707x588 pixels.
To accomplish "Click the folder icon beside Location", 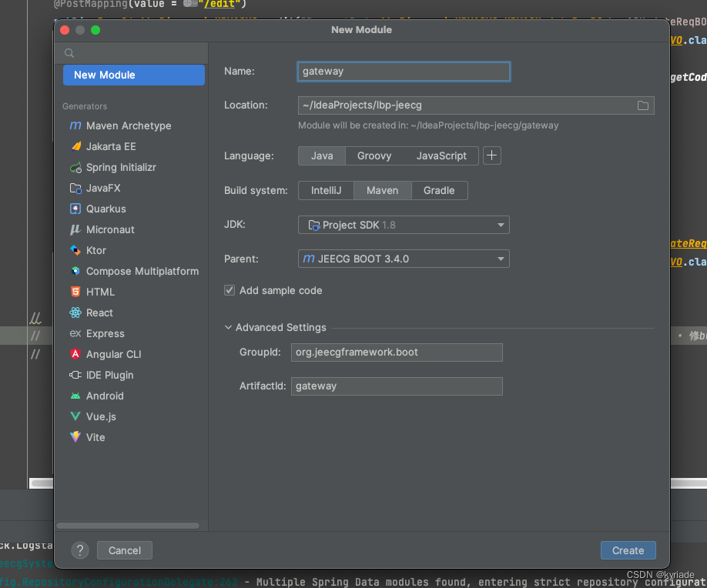I will (x=643, y=105).
